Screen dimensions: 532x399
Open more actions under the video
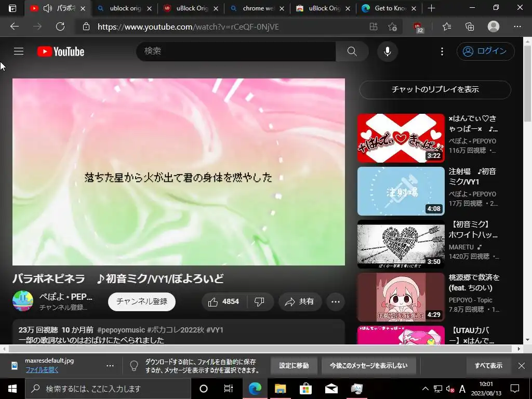coord(336,302)
